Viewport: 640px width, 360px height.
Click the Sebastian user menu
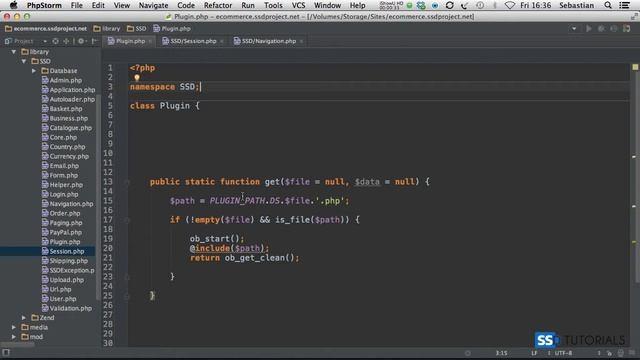tap(576, 5)
